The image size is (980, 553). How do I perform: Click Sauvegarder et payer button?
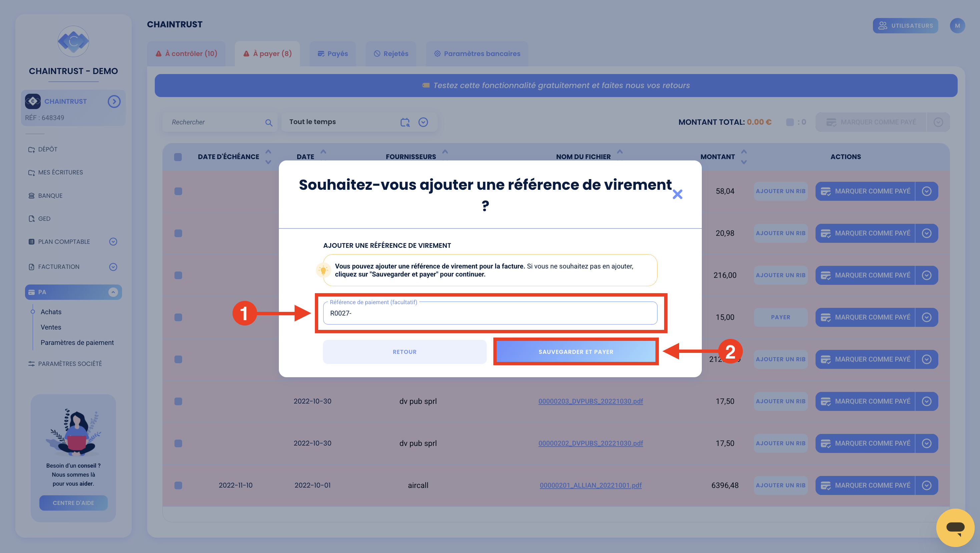tap(576, 352)
